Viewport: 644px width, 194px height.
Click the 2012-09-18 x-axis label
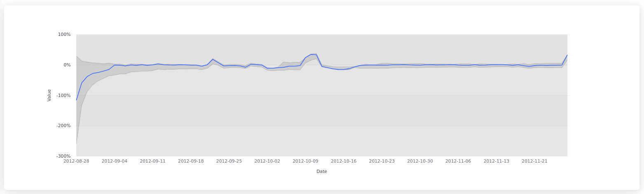[x=191, y=161]
